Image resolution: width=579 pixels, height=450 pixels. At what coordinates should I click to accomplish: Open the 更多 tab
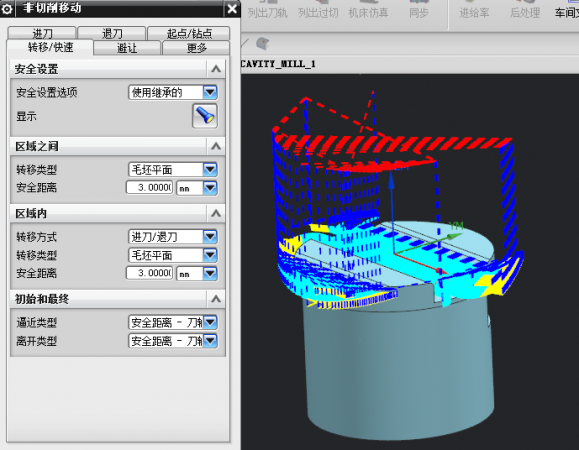click(x=196, y=48)
